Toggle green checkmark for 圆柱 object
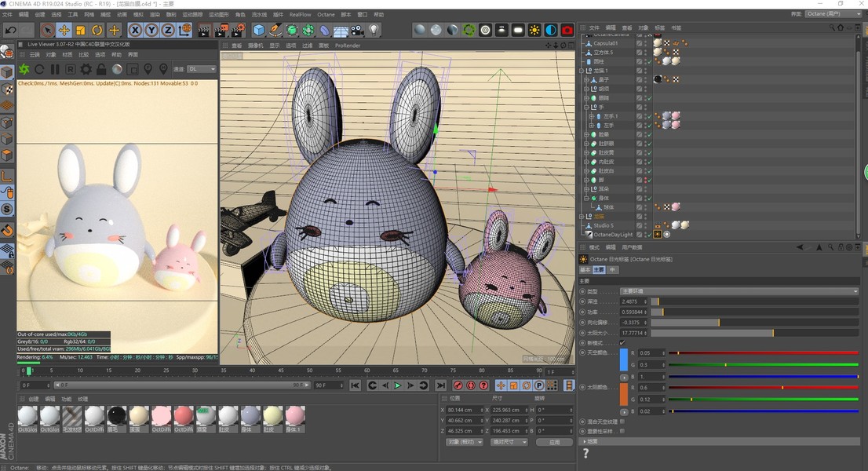 (648, 61)
